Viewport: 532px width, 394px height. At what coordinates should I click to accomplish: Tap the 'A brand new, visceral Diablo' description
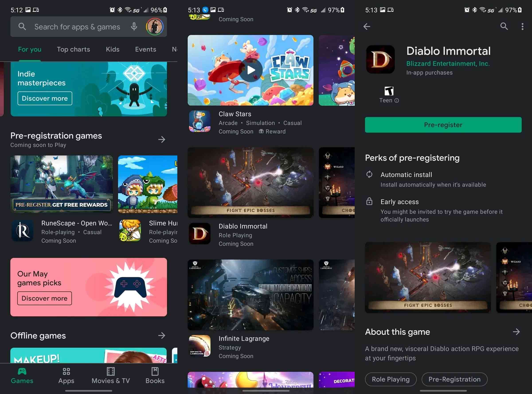tap(442, 353)
